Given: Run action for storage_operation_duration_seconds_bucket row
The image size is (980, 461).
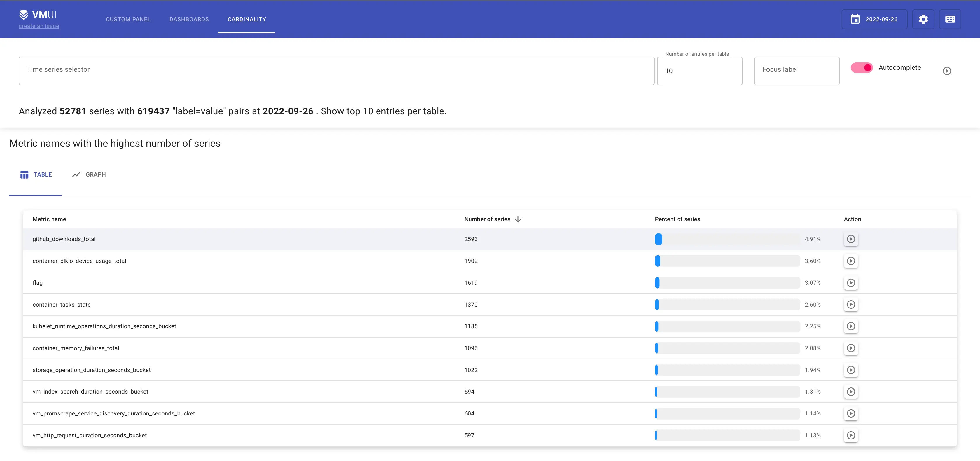Looking at the screenshot, I should [x=851, y=370].
